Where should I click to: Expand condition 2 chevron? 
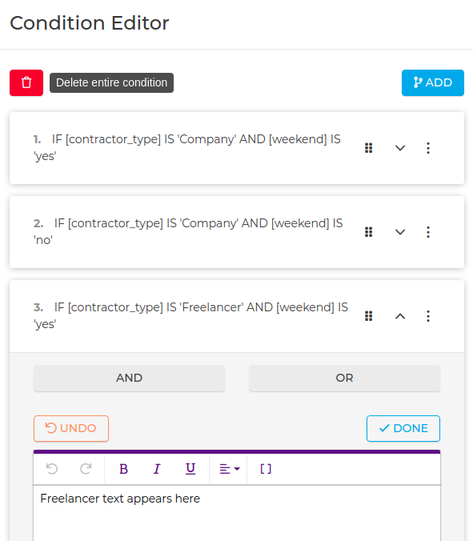tap(400, 232)
